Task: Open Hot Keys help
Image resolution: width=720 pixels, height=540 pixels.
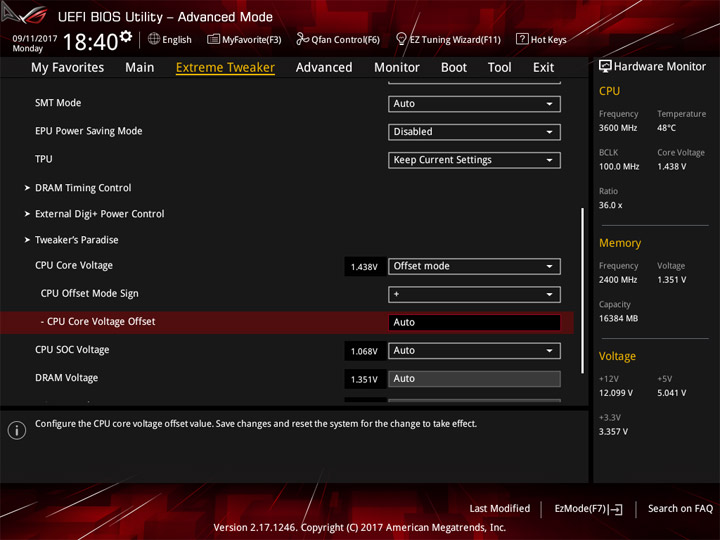Action: coord(541,39)
